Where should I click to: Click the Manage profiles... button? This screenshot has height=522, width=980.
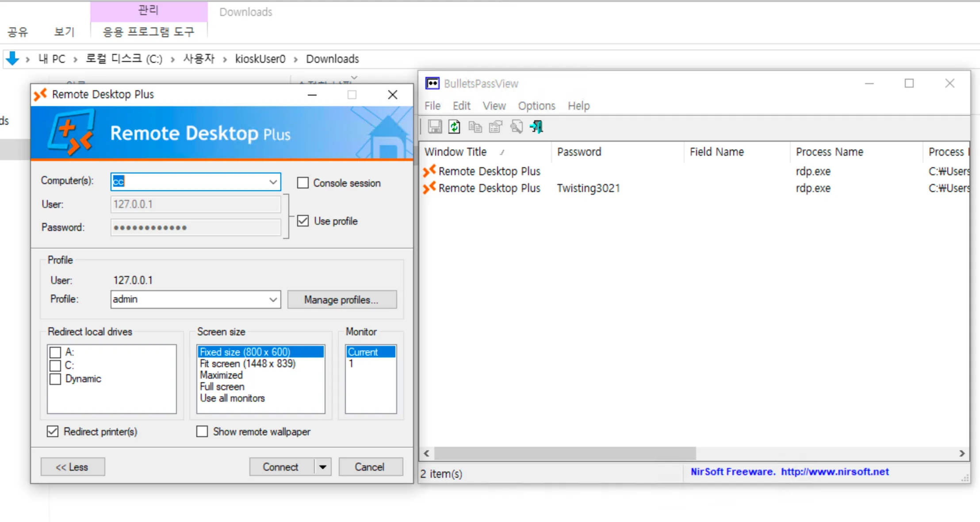pyautogui.click(x=342, y=299)
